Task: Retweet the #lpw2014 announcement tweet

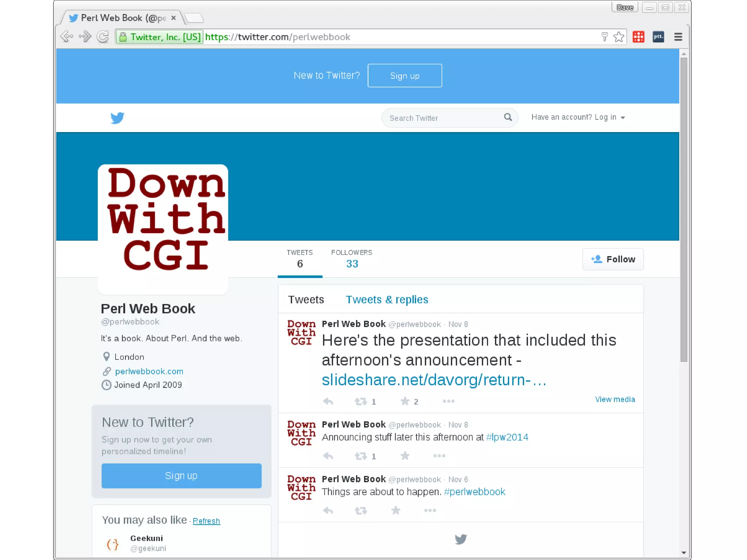Action: pos(361,456)
